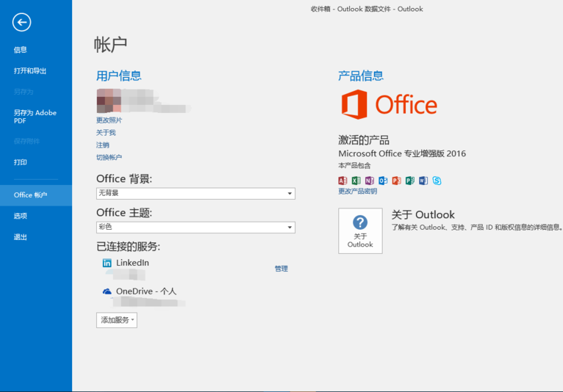
Task: Click the 用户信息 heading
Action: coord(119,76)
